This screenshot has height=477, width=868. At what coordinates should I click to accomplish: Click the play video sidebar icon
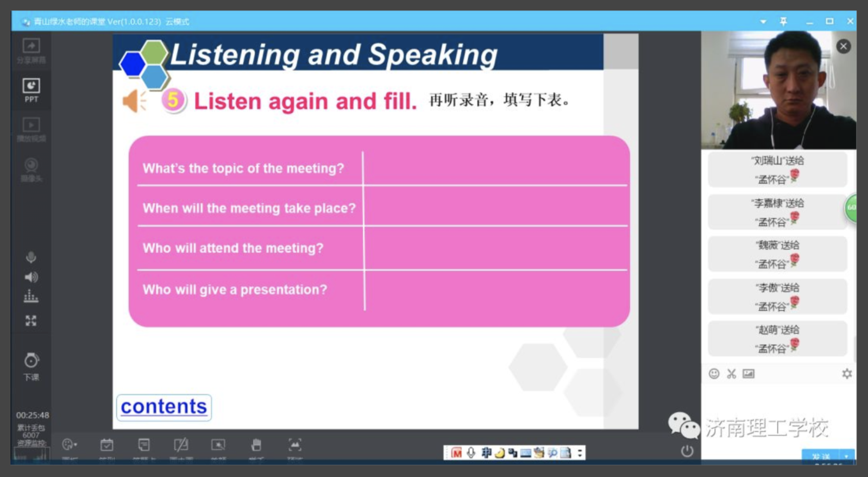coord(31,129)
